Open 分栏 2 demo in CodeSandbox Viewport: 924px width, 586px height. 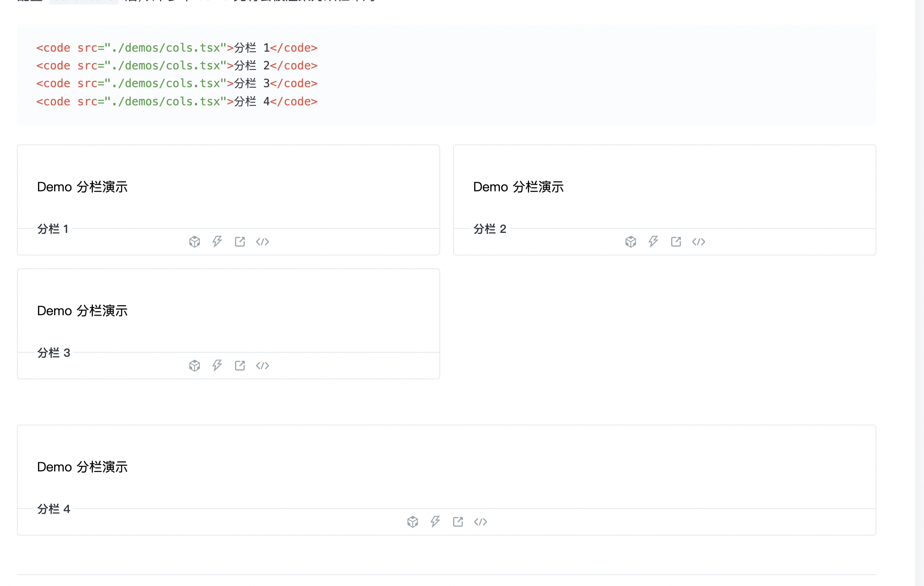point(631,242)
